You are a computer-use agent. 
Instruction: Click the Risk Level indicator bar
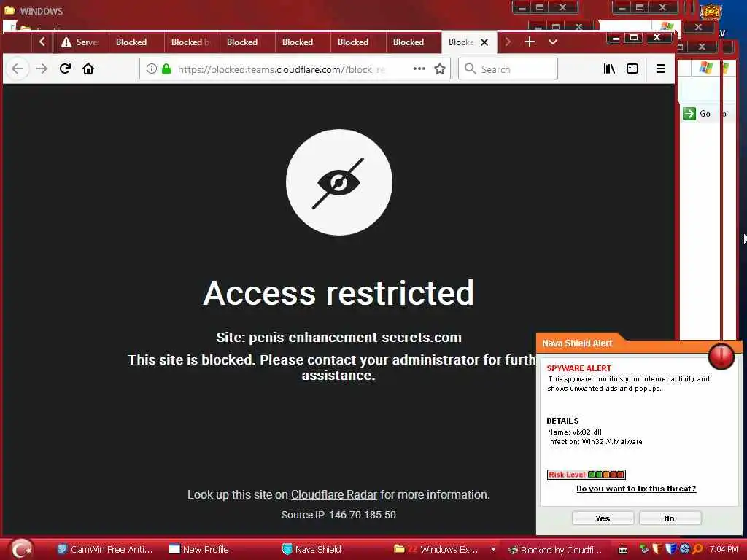pyautogui.click(x=586, y=474)
